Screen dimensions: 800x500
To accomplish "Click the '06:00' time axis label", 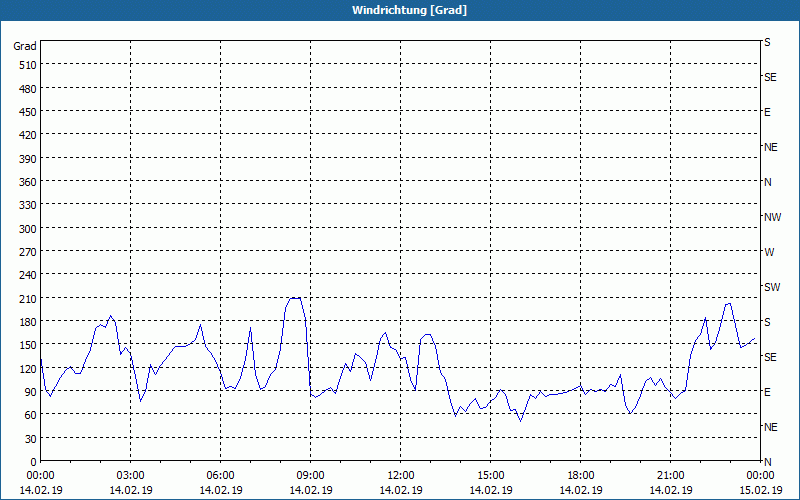I will pos(220,476).
